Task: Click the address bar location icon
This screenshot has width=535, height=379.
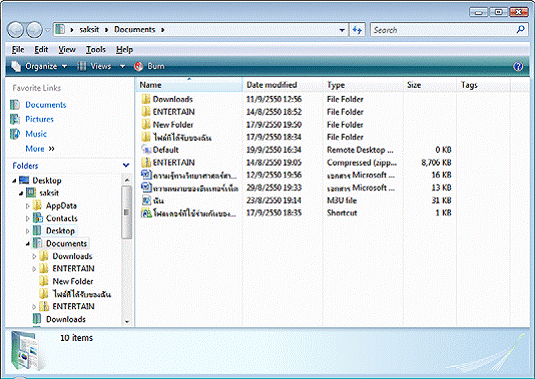Action: point(60,29)
